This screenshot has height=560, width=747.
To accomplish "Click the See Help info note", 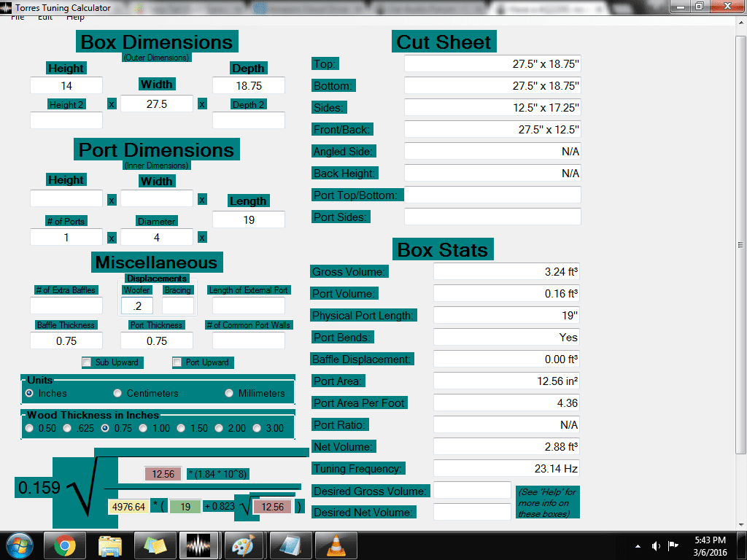I will pyautogui.click(x=547, y=502).
